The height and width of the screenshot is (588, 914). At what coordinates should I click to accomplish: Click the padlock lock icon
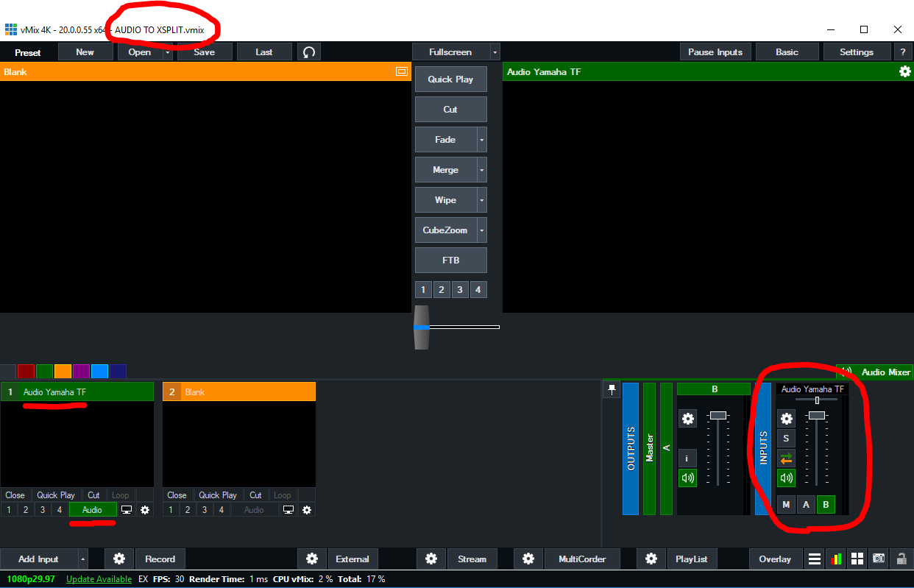point(901,559)
